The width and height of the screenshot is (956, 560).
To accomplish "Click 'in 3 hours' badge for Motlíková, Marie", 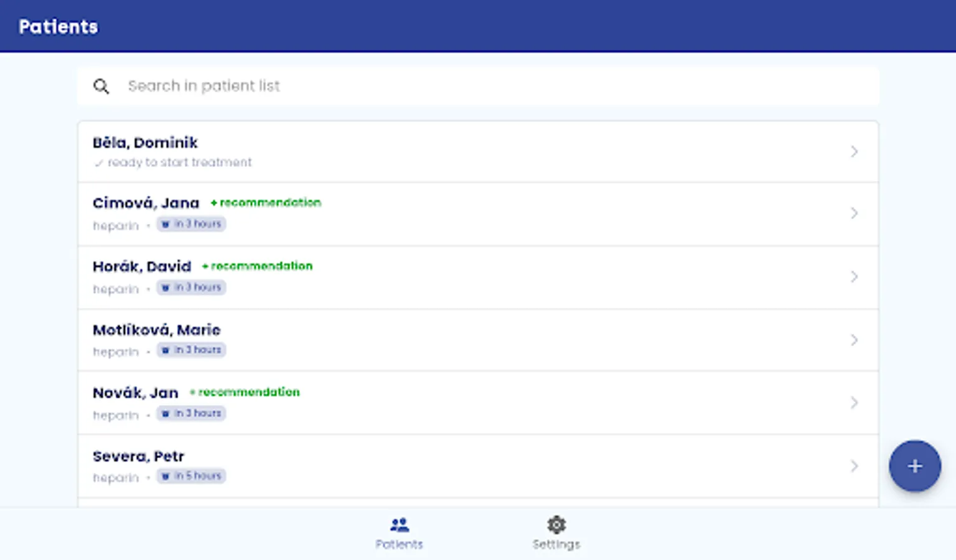I will 191,350.
